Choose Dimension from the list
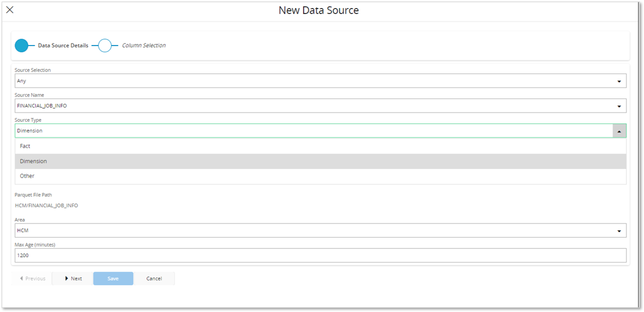The height and width of the screenshot is (312, 644). [x=33, y=161]
